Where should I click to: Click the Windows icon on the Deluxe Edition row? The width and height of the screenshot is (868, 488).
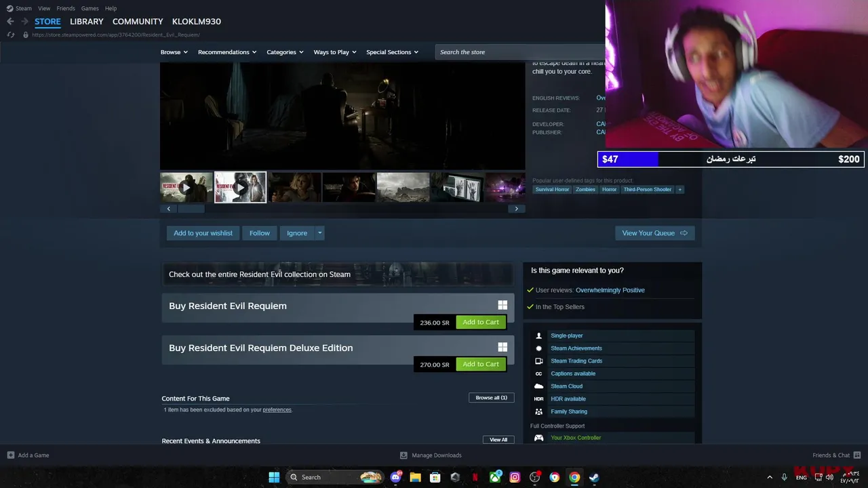tap(502, 347)
